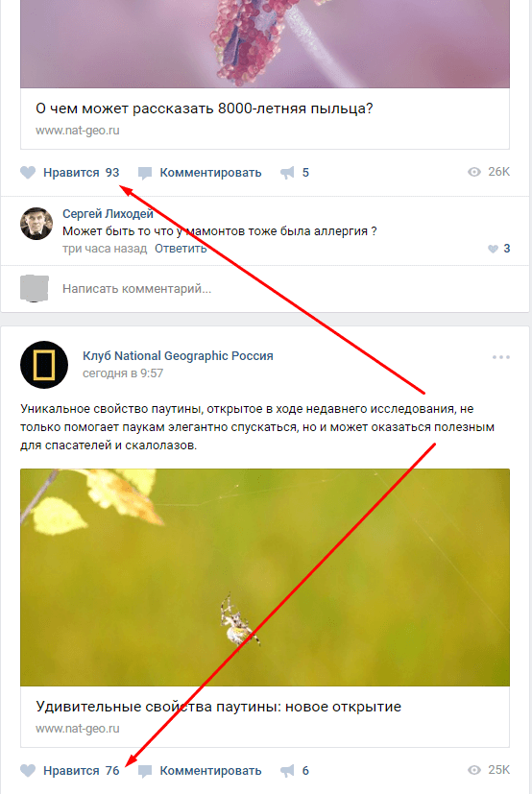Click comment icon under spider web post
The height and width of the screenshot is (794, 532).
tap(145, 771)
